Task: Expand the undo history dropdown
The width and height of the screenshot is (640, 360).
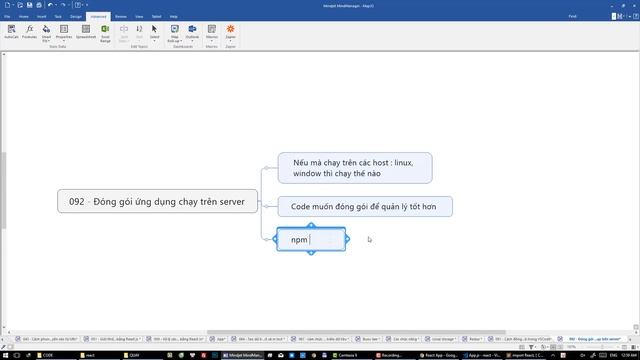Action: tap(56, 5)
